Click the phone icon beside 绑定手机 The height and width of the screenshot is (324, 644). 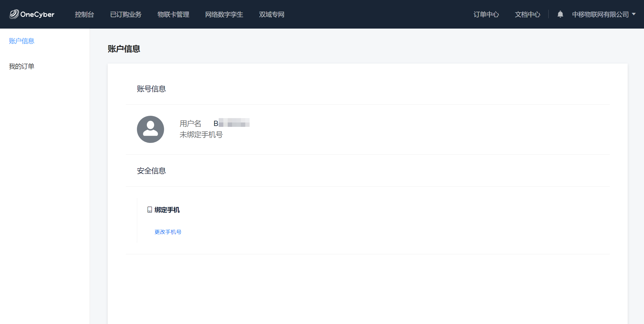[149, 210]
